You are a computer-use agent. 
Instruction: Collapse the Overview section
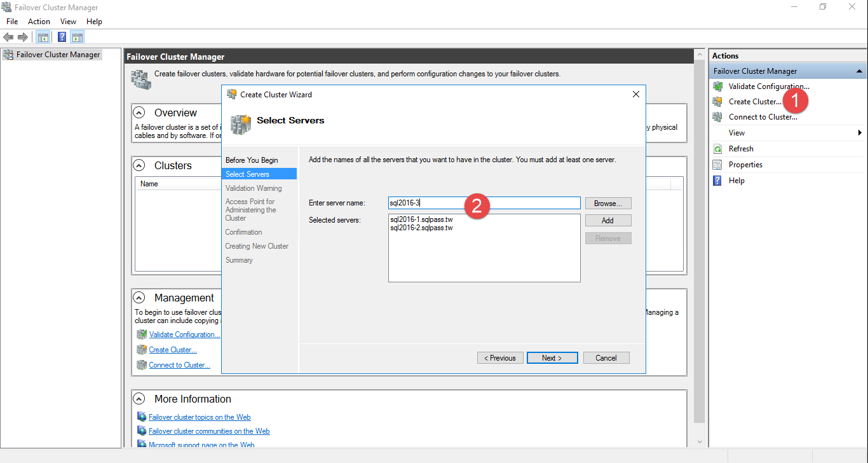point(139,113)
